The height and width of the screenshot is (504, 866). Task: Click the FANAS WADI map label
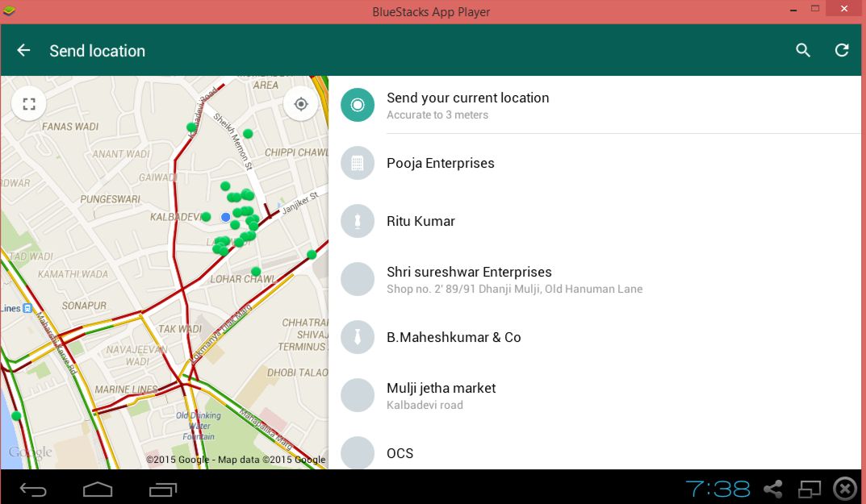coord(70,127)
